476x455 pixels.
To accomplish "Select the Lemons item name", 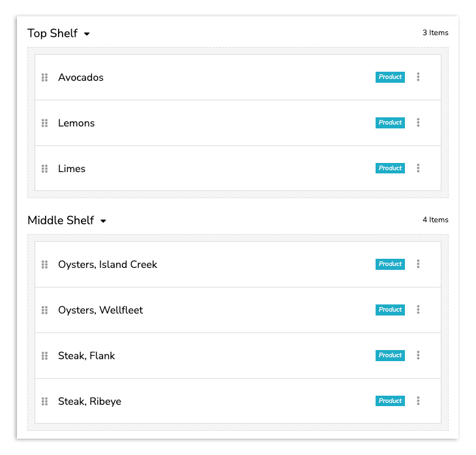I will 76,123.
